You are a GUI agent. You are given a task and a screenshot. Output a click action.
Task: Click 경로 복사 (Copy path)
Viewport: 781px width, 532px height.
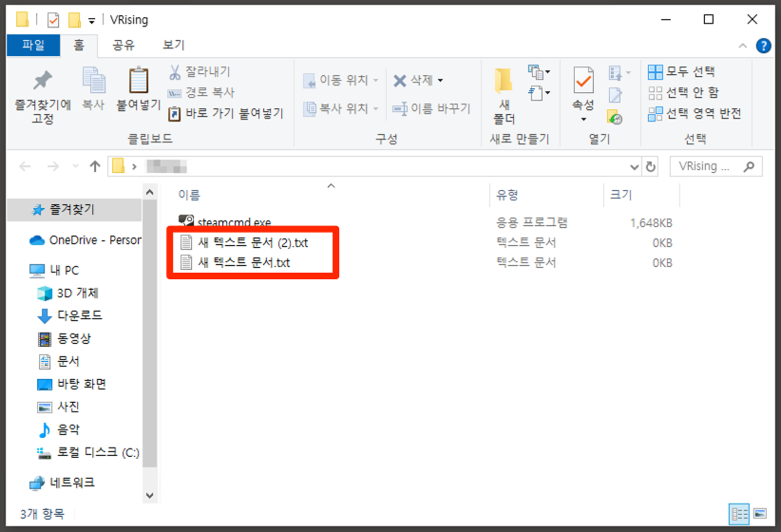coord(201,93)
